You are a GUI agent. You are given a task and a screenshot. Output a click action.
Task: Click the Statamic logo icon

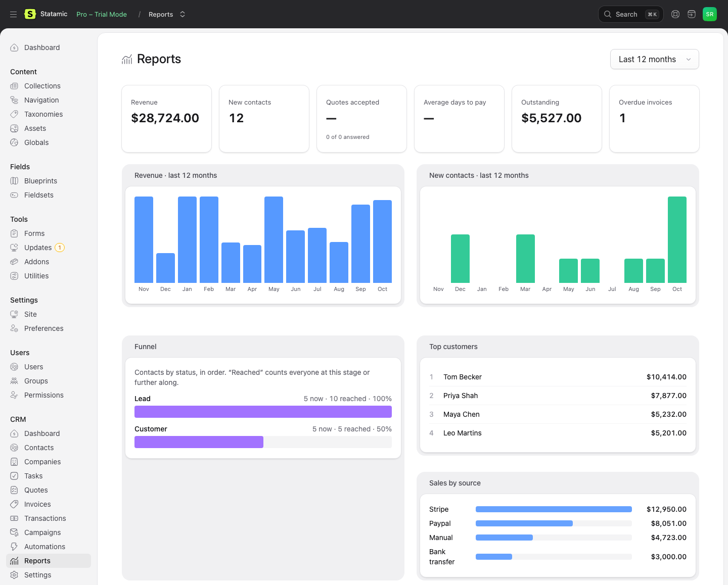(30, 14)
